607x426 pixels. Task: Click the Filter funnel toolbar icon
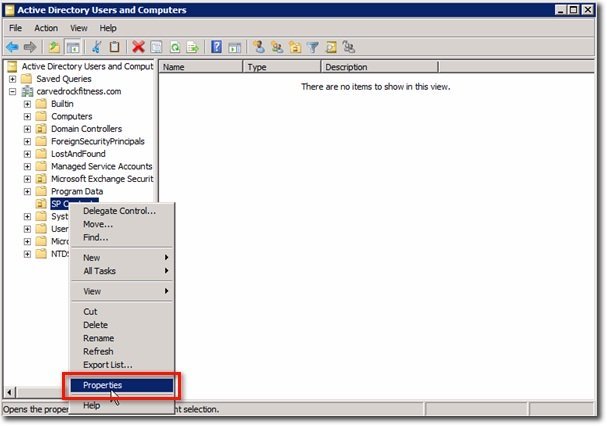coord(313,47)
